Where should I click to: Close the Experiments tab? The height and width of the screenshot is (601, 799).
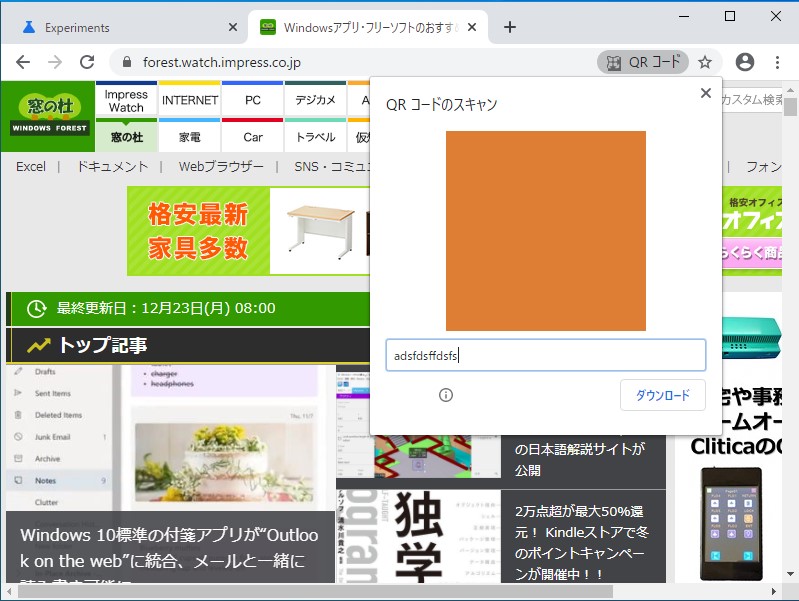coord(233,27)
